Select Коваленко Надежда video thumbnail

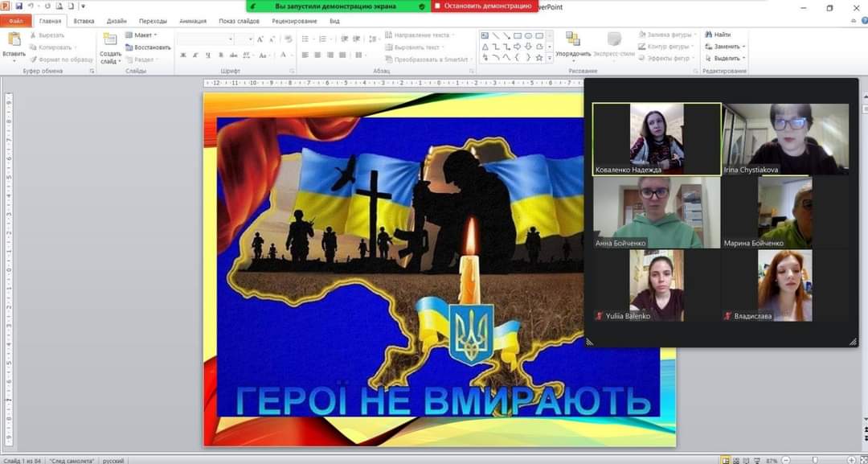pos(657,139)
